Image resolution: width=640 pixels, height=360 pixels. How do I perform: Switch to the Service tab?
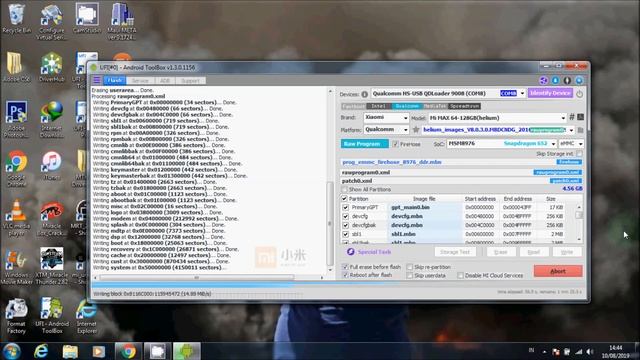140,80
